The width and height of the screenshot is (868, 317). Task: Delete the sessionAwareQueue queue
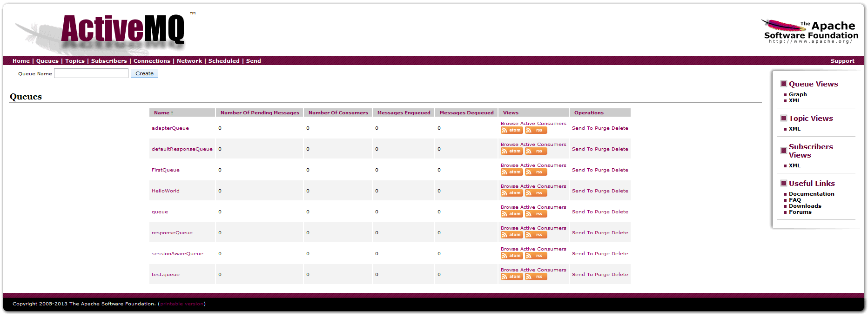click(619, 254)
